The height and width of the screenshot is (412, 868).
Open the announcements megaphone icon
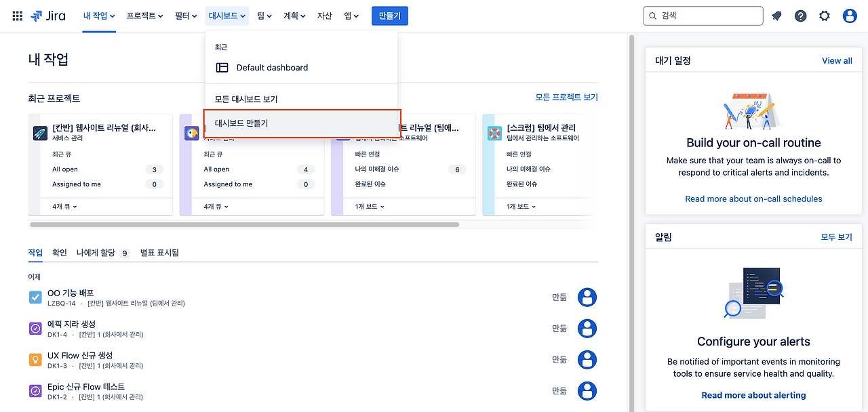[776, 15]
